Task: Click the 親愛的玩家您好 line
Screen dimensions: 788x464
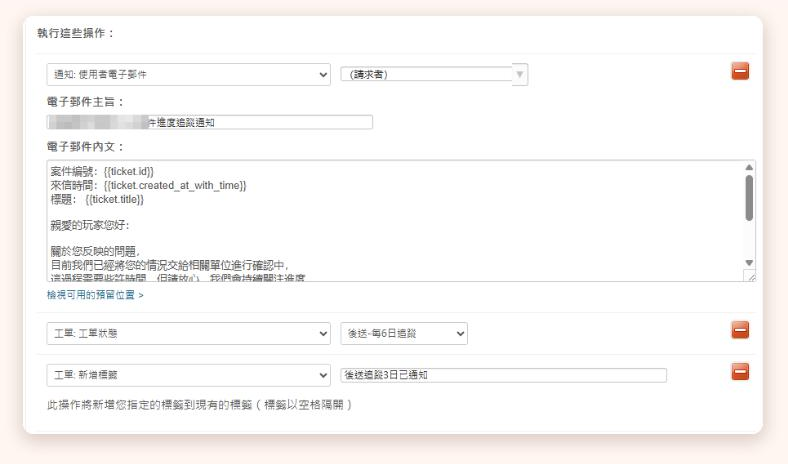Action: click(x=90, y=225)
